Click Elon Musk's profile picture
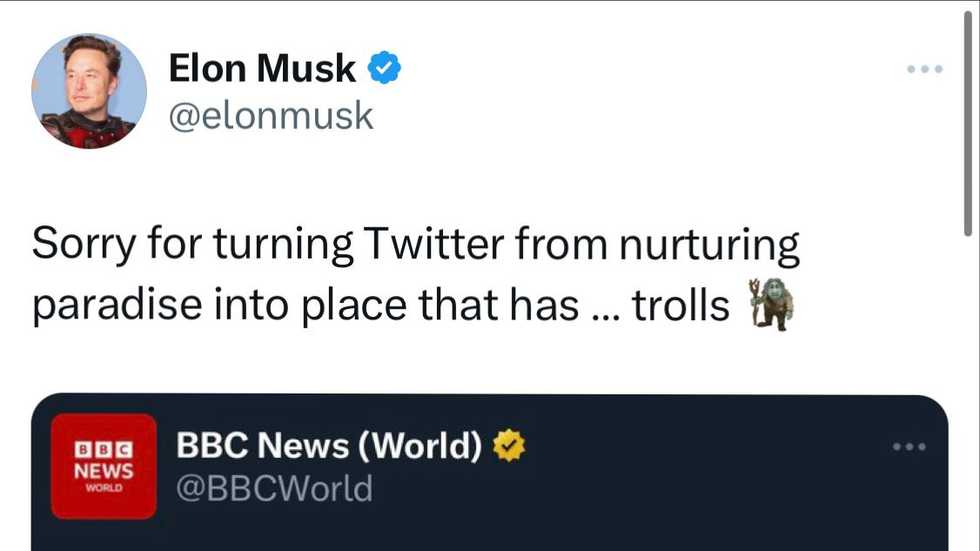Screen dimensions: 980x551 tap(90, 87)
